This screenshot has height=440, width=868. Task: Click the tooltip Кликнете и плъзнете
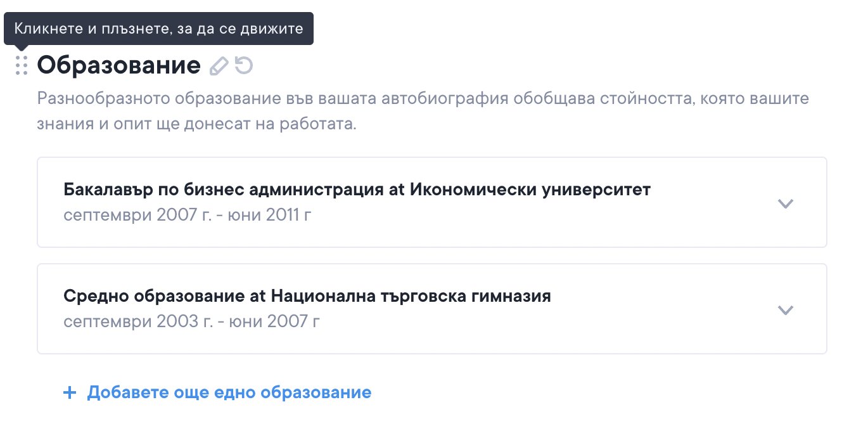point(158,29)
